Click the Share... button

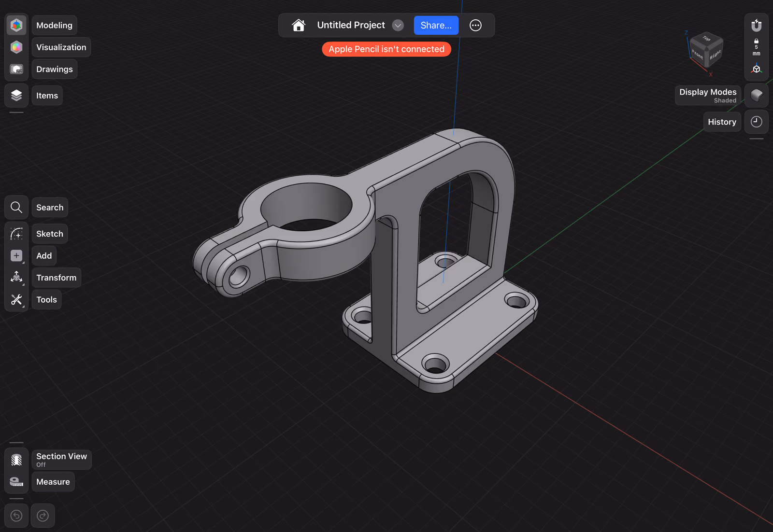[x=436, y=25]
